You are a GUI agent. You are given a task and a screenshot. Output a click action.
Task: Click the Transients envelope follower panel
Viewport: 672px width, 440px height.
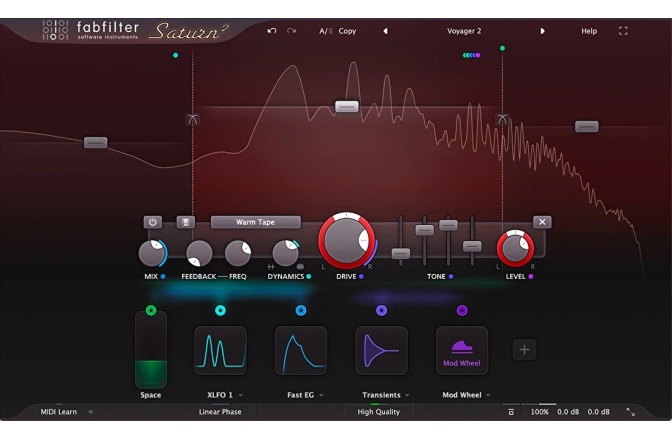click(x=381, y=350)
